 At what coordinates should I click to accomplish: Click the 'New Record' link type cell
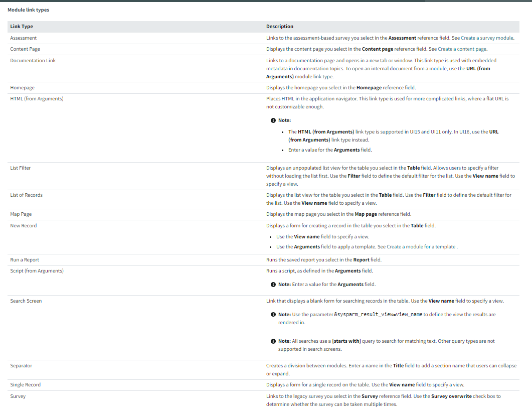24,226
